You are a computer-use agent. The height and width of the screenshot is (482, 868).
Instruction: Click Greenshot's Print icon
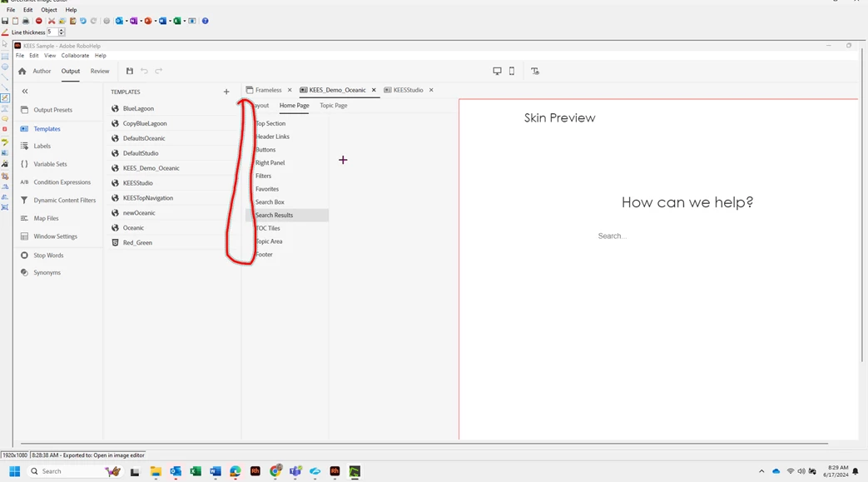[26, 21]
